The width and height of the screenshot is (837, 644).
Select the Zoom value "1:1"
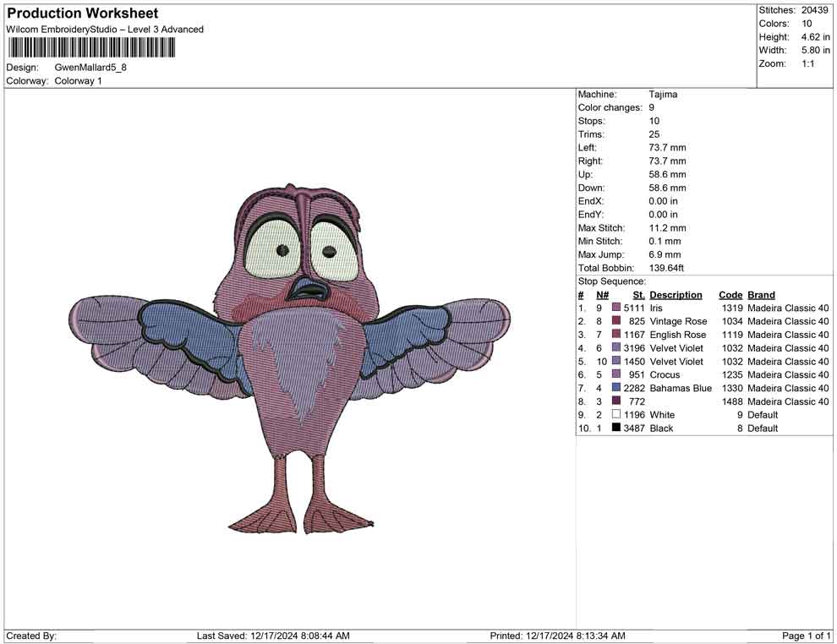pos(807,63)
